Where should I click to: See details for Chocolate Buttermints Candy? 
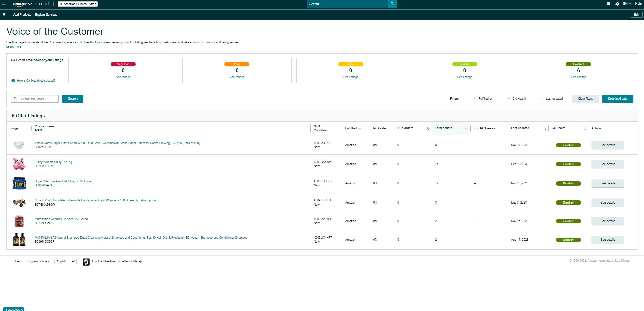(x=608, y=203)
